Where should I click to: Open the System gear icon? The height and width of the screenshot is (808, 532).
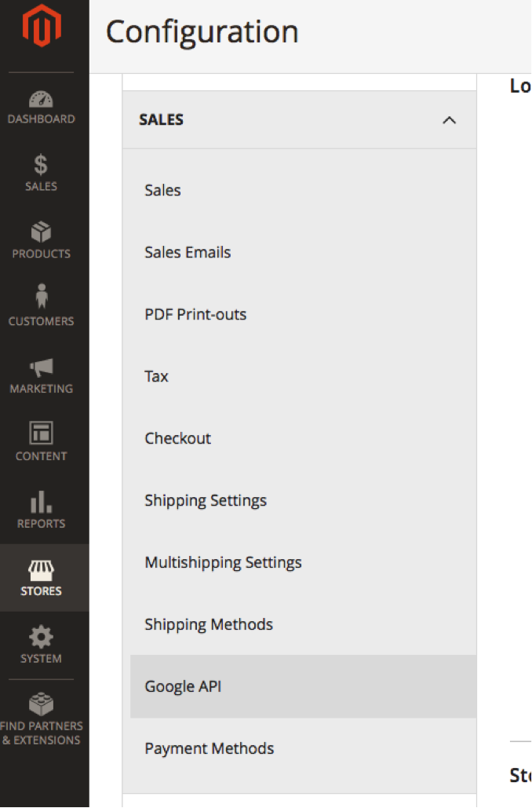pyautogui.click(x=40, y=640)
